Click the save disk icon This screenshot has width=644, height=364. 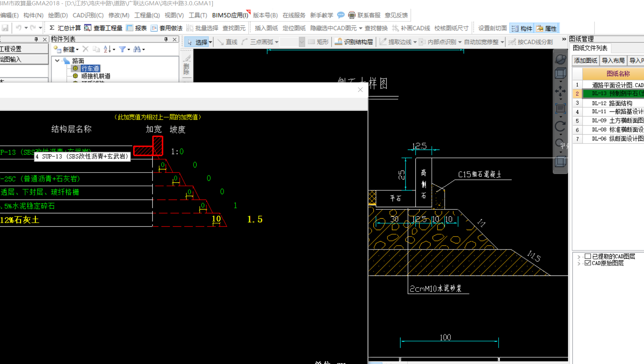coord(5,28)
